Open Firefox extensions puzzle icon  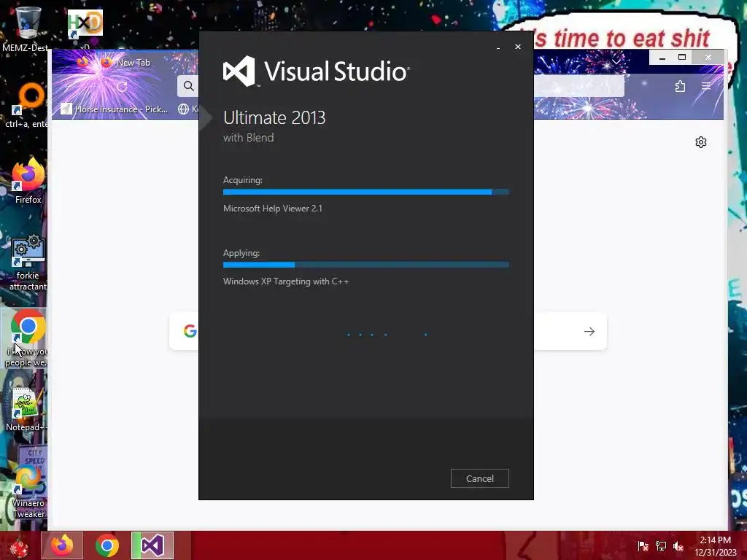pos(681,86)
